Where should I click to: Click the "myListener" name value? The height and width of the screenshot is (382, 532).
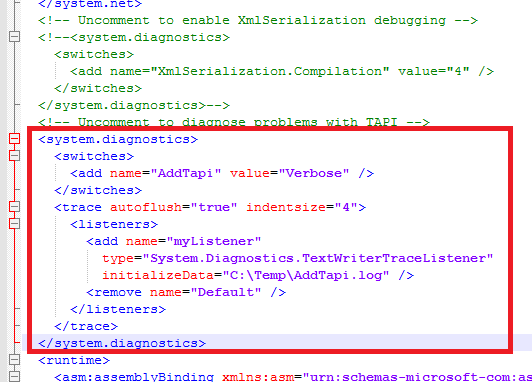coord(214,241)
